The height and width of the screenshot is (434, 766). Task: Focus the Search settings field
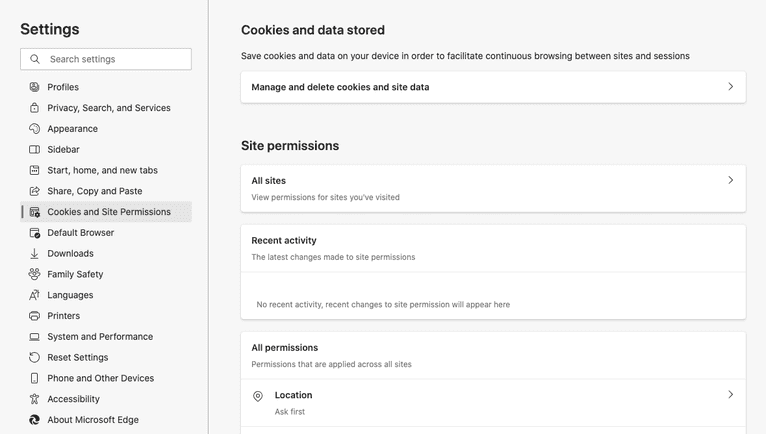click(x=116, y=59)
